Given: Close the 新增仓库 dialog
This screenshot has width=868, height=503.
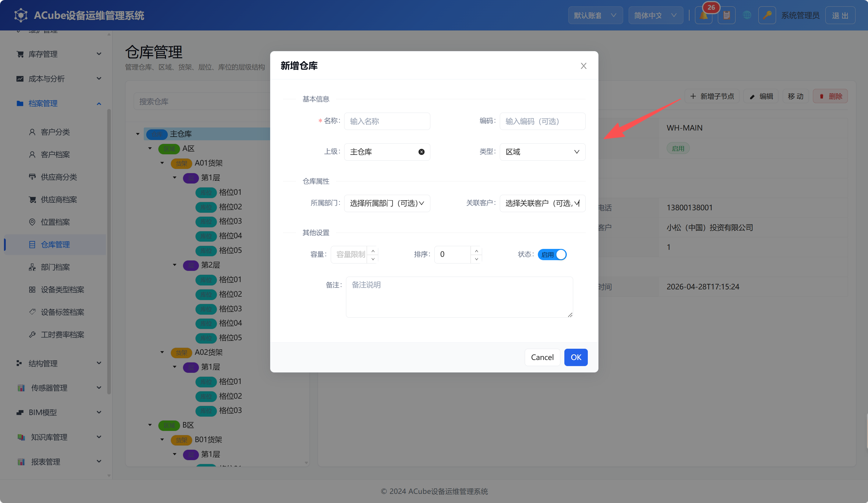Looking at the screenshot, I should 583,66.
